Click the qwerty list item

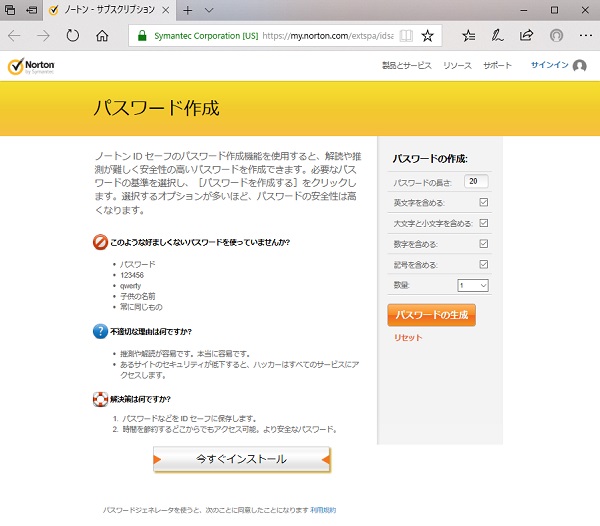pyautogui.click(x=130, y=286)
